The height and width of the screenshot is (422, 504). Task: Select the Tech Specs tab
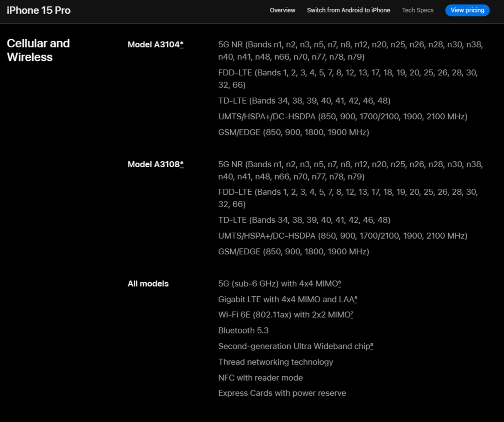point(417,10)
